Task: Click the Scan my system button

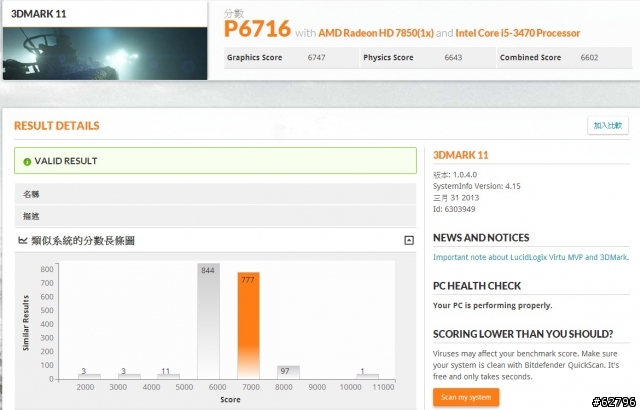Action: (466, 397)
